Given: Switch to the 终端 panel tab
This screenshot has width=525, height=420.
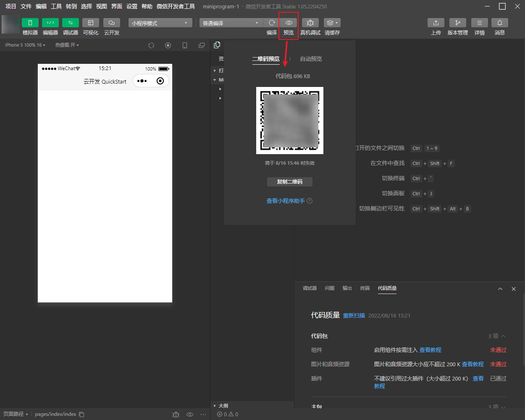Looking at the screenshot, I should 365,288.
